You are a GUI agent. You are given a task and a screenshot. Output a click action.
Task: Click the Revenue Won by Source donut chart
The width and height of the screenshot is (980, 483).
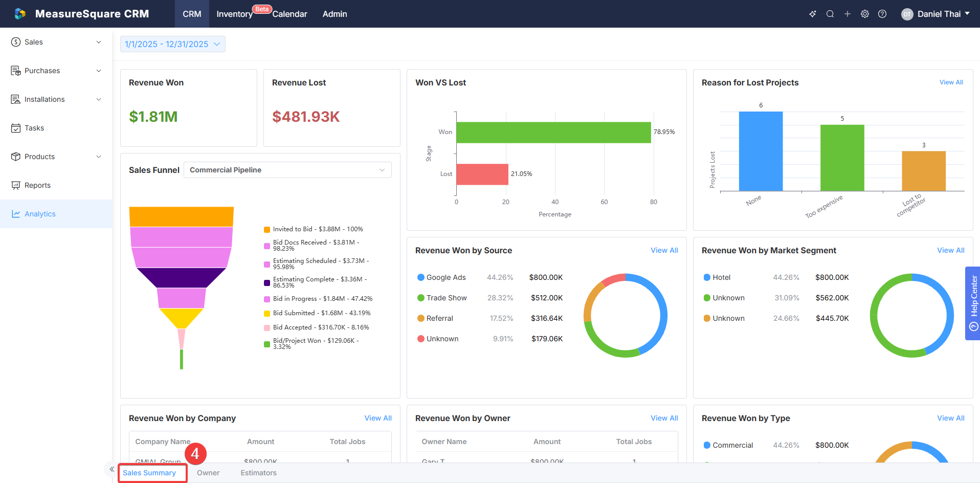(x=626, y=316)
